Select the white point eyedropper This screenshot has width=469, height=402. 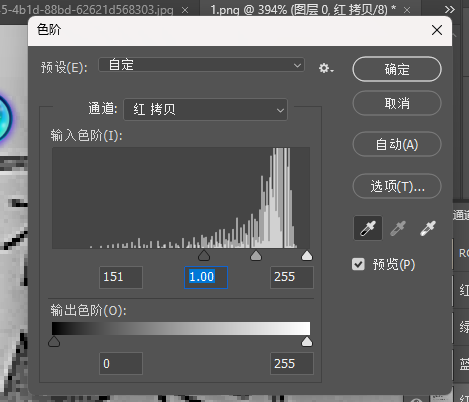[428, 228]
